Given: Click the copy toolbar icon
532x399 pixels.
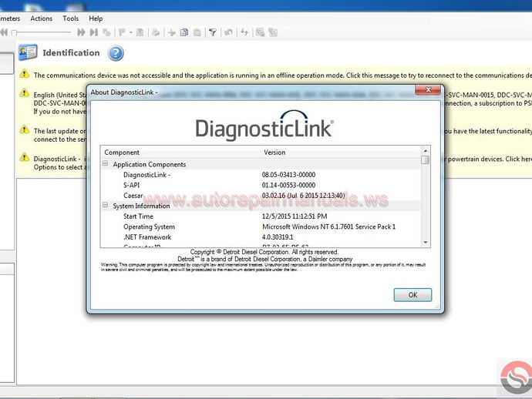Looking at the screenshot, I should (184, 32).
